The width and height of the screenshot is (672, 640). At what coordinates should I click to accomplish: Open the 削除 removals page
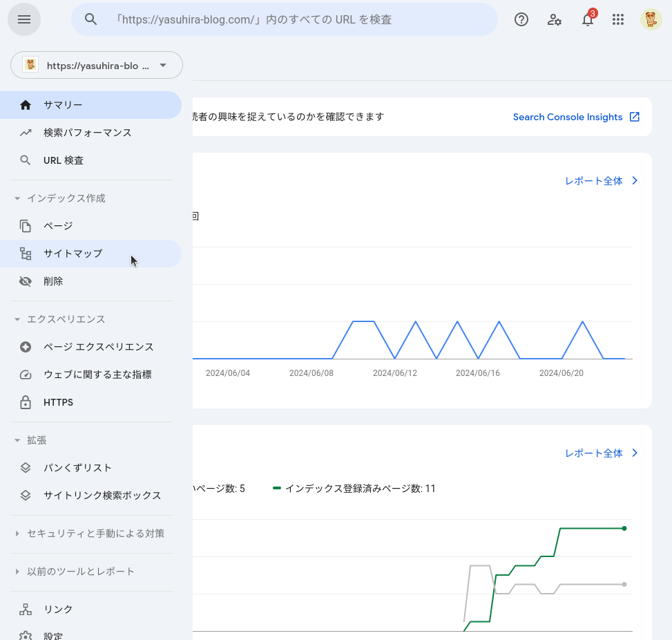tap(53, 281)
